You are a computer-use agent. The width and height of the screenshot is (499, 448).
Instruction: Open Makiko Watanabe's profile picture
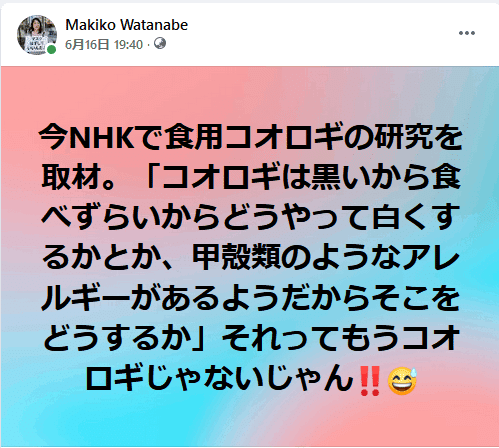pos(37,35)
